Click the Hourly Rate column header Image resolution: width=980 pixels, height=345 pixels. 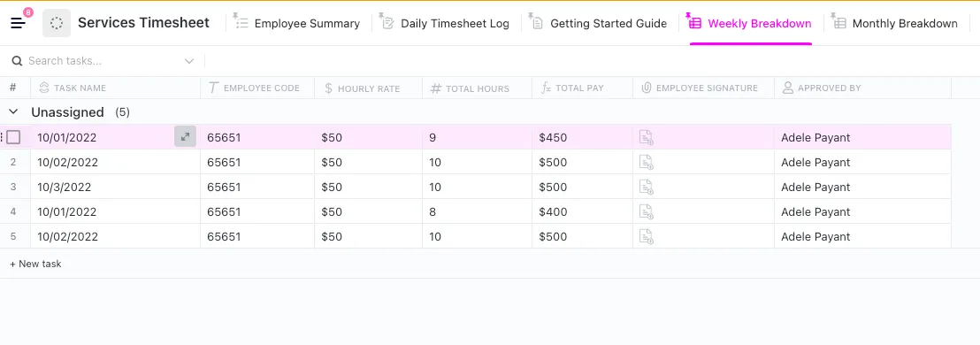[362, 88]
